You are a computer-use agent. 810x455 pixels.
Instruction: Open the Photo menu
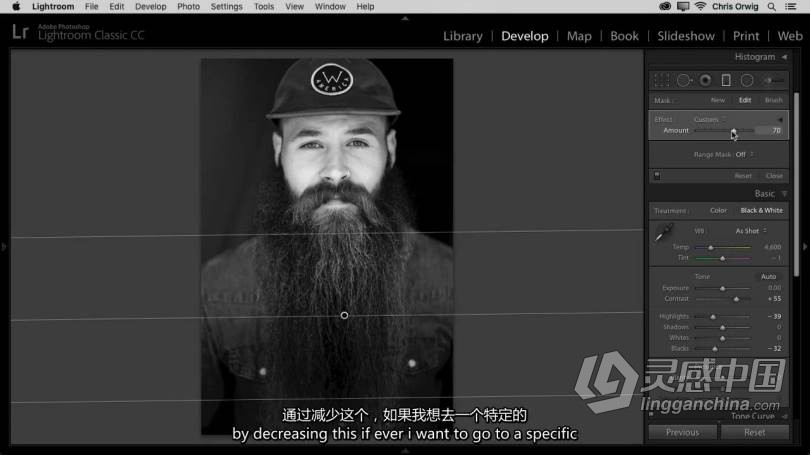point(188,7)
